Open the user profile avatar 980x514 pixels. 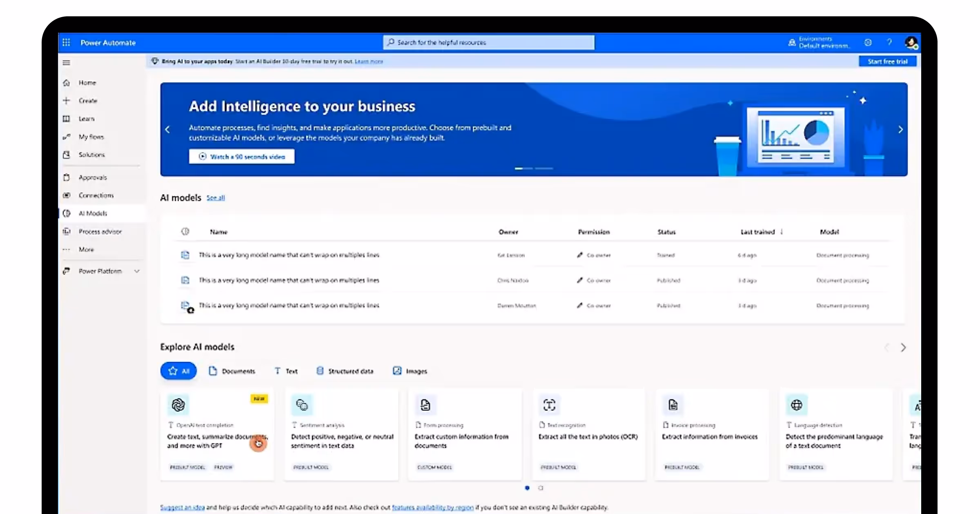pos(911,42)
